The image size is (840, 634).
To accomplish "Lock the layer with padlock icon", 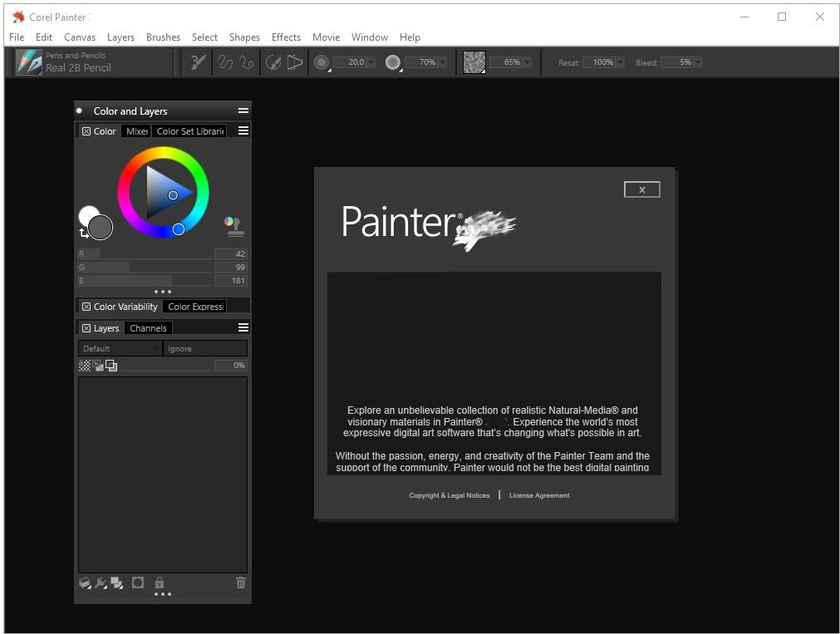I will [159, 582].
